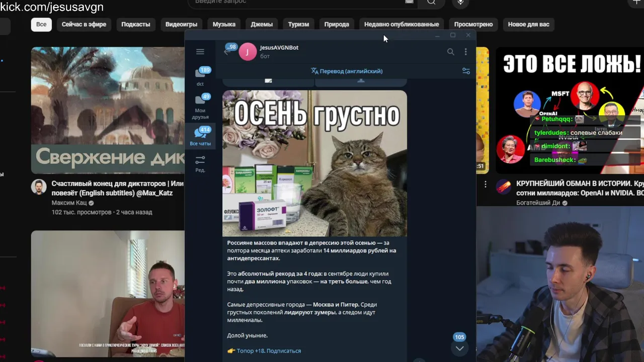644x362 pixels.
Task: Open the dct chat folder
Action: (x=200, y=76)
